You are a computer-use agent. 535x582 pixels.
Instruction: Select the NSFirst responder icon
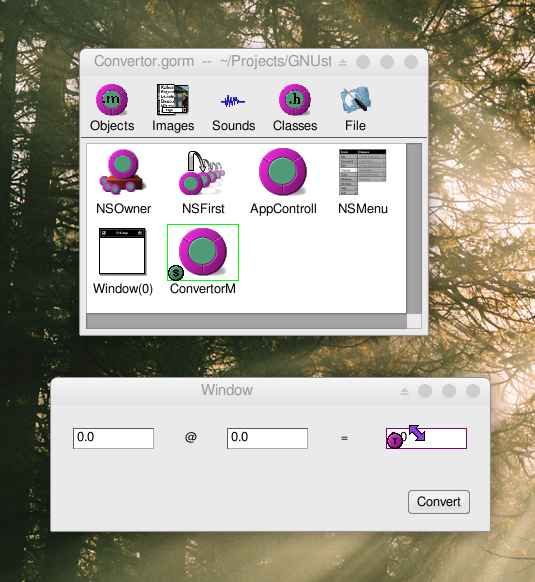[x=202, y=173]
